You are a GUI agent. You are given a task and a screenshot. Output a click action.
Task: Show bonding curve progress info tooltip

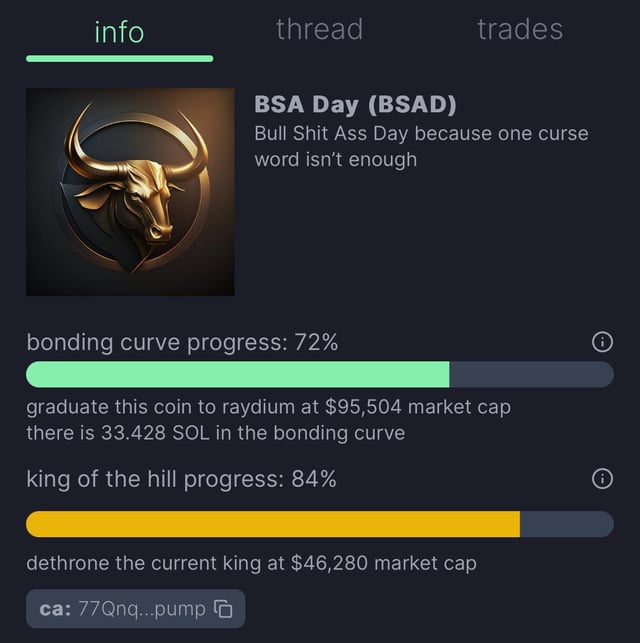pyautogui.click(x=602, y=342)
